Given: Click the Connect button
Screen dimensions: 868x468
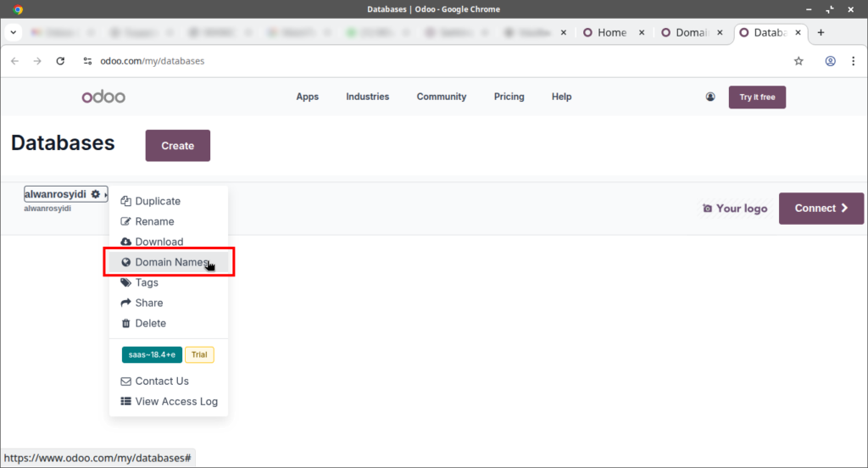Looking at the screenshot, I should 821,209.
